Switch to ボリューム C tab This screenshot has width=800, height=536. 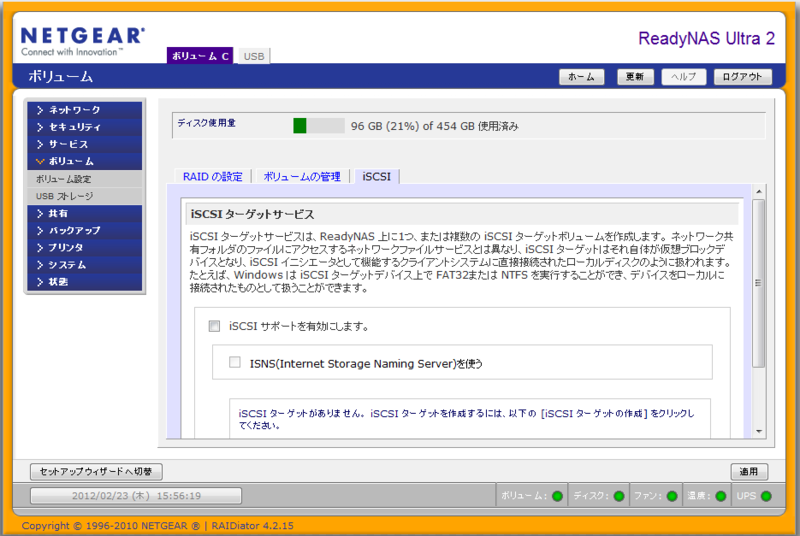pos(200,56)
